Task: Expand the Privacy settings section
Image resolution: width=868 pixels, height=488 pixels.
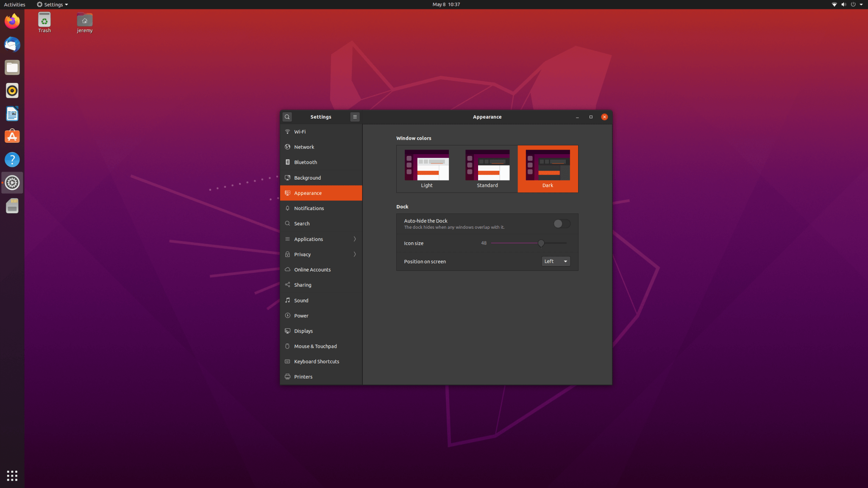Action: point(321,254)
